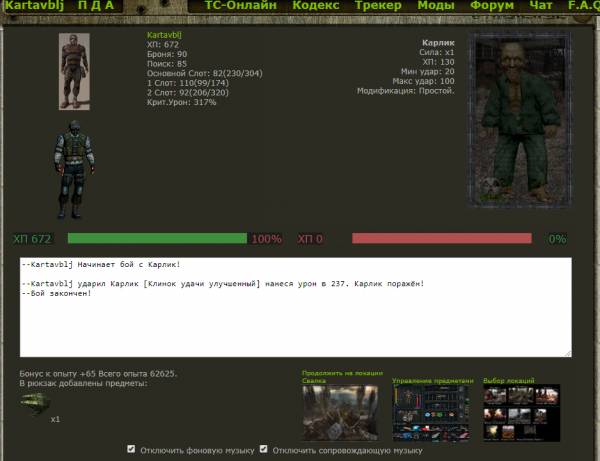Viewport: 600px width, 461px height.
Task: Toggle Отключить фоновую музыку checkbox
Action: coord(132,450)
